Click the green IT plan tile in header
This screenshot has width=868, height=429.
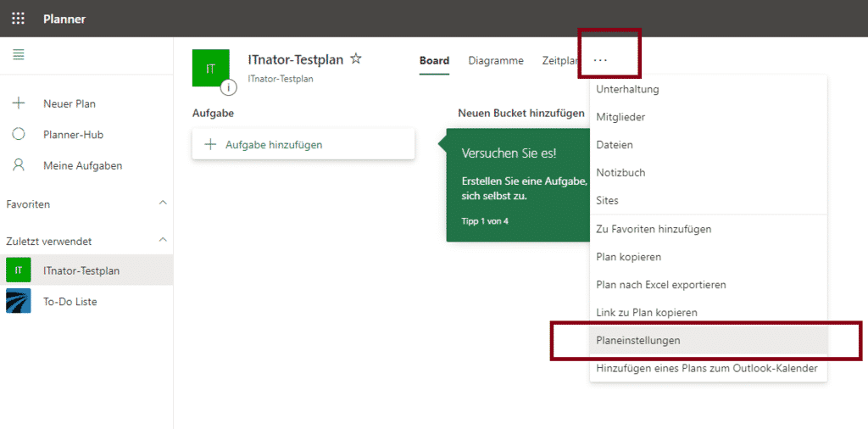coord(210,68)
